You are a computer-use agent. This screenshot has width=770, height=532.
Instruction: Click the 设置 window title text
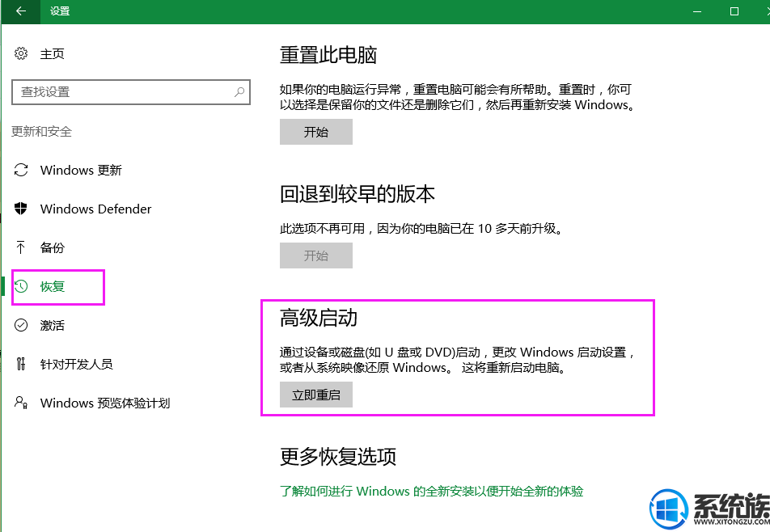(x=60, y=11)
